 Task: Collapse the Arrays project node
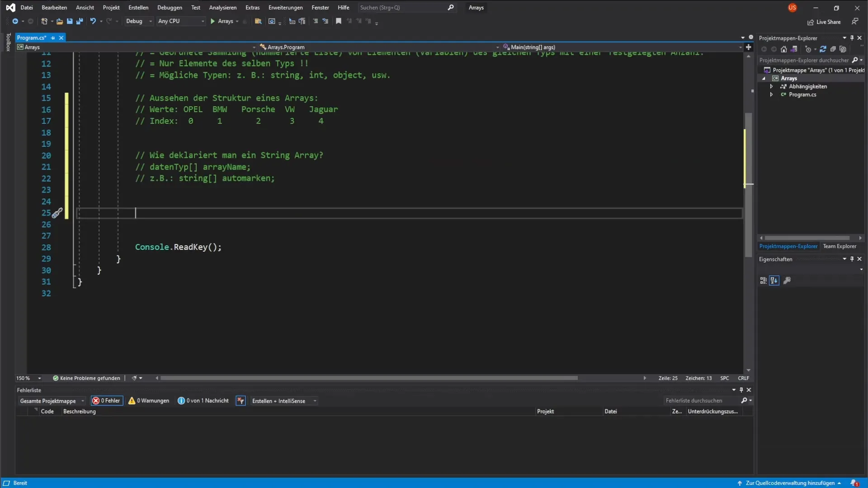coord(764,79)
